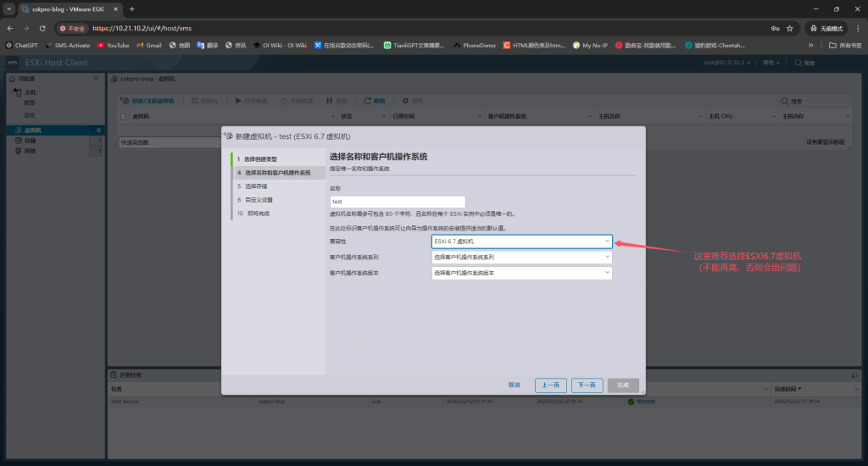Open the SMS-Activate bookmark
Screen dimensions: 868x466
[x=68, y=46]
